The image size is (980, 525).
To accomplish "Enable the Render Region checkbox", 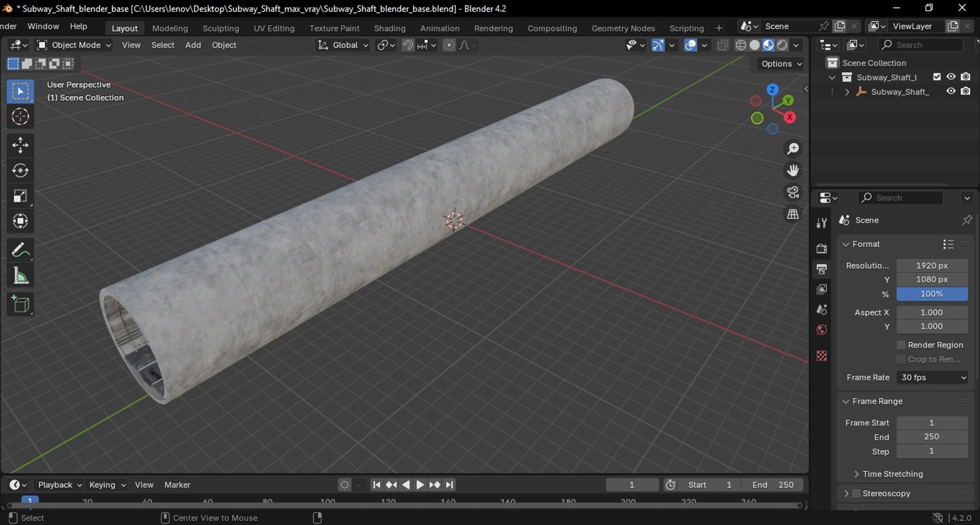I will click(x=901, y=345).
